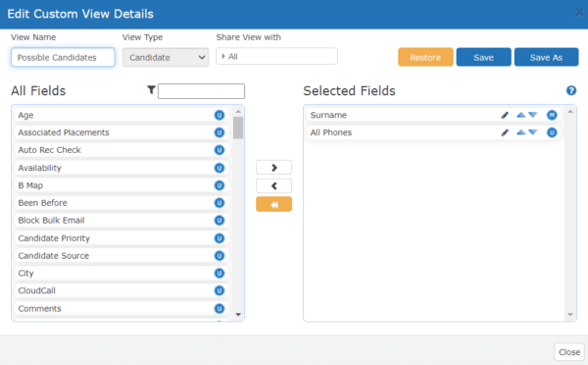Click the All Fields scrollbar thumb
The image size is (588, 365).
pyautogui.click(x=238, y=129)
